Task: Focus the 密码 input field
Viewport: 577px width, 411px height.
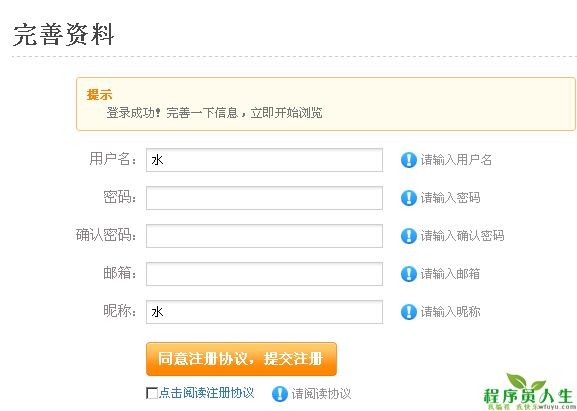Action: click(x=264, y=198)
